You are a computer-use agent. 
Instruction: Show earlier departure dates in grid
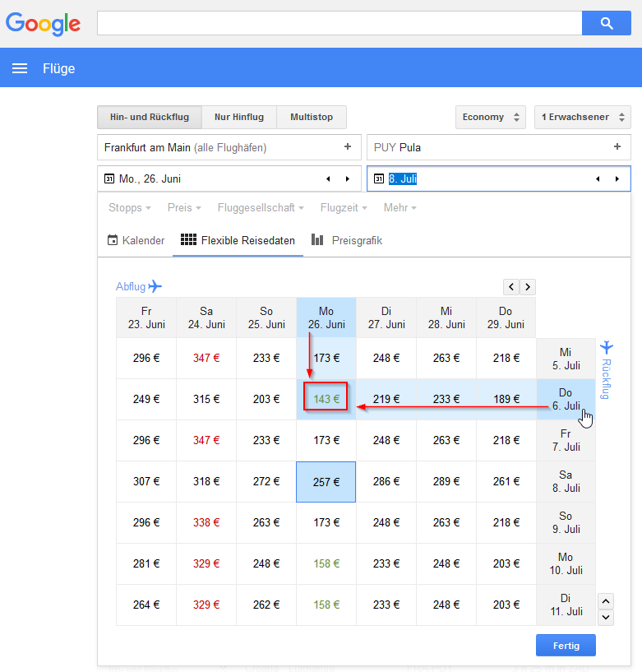point(511,287)
